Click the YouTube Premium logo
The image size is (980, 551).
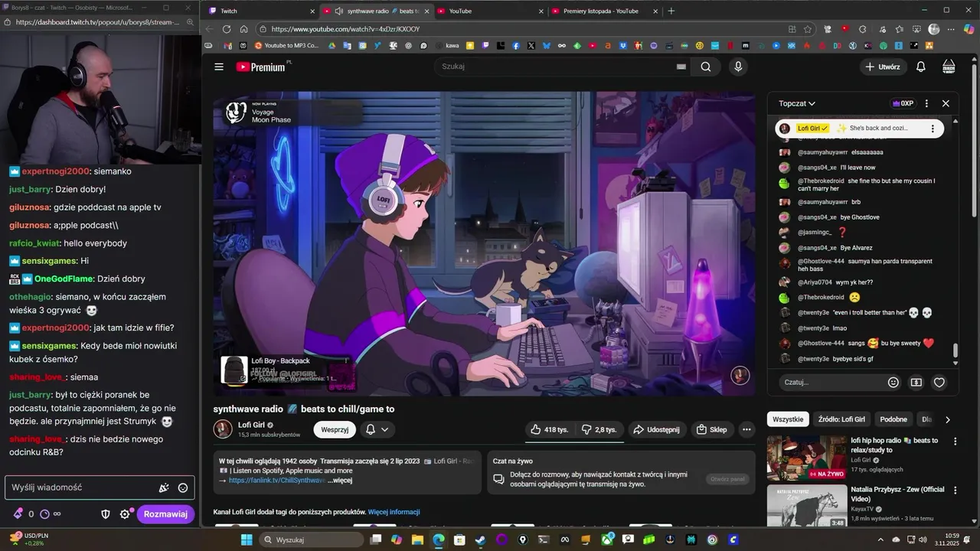pyautogui.click(x=260, y=67)
